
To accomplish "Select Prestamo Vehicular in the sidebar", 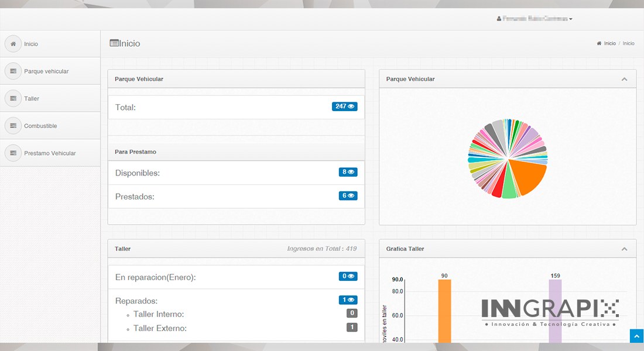I will coord(50,153).
